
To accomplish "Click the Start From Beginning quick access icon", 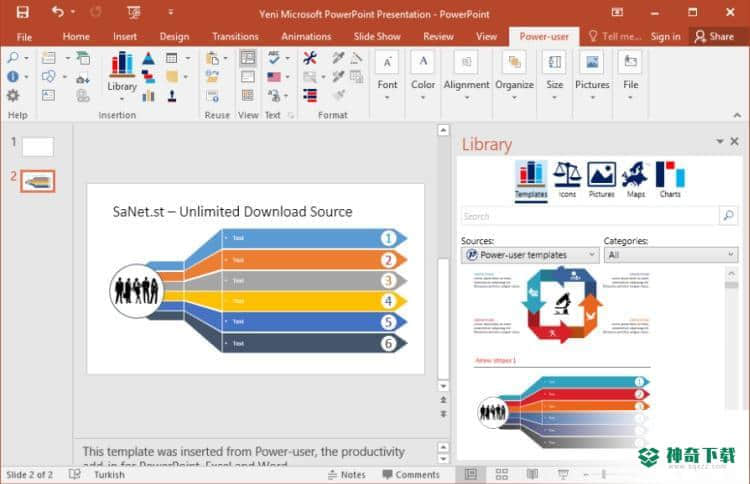I will [134, 12].
